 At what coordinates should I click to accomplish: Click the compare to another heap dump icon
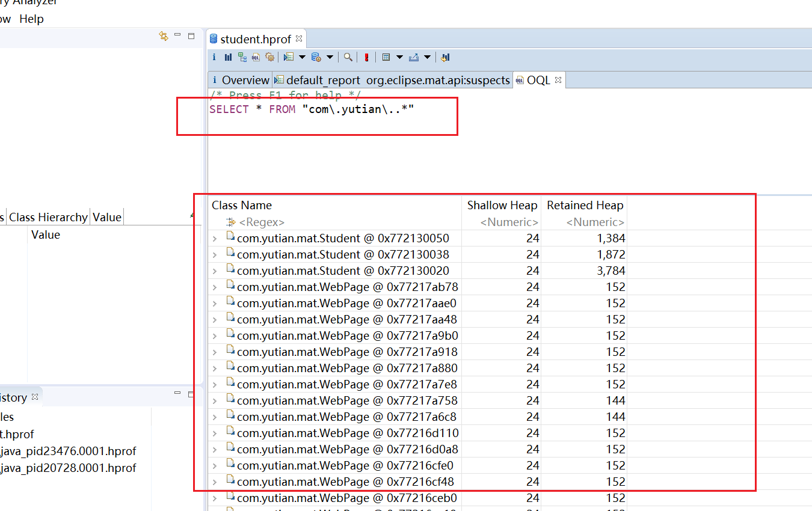pyautogui.click(x=445, y=57)
